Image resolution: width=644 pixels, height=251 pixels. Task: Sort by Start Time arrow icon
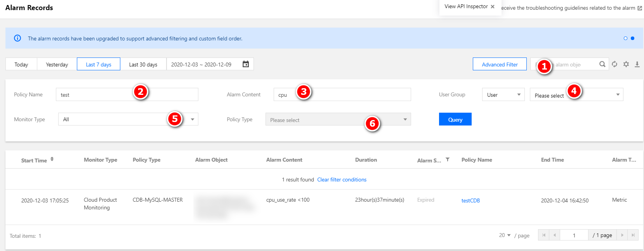point(52,159)
